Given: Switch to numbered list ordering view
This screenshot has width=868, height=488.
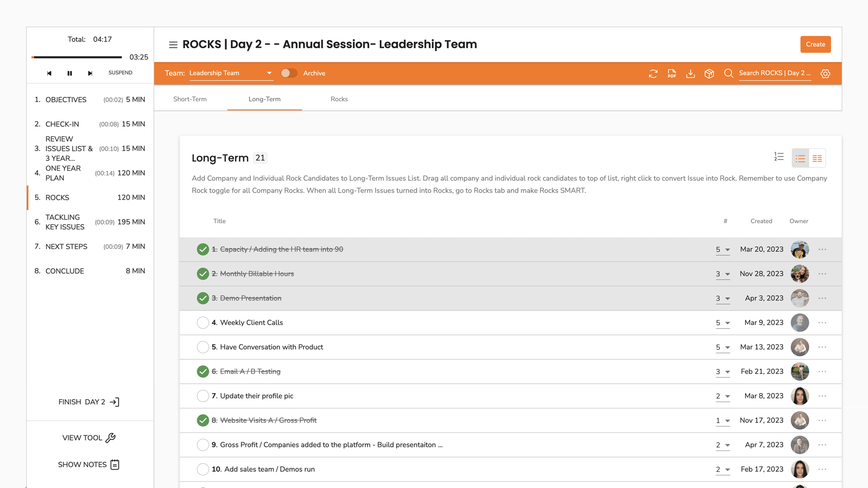Looking at the screenshot, I should coord(779,156).
